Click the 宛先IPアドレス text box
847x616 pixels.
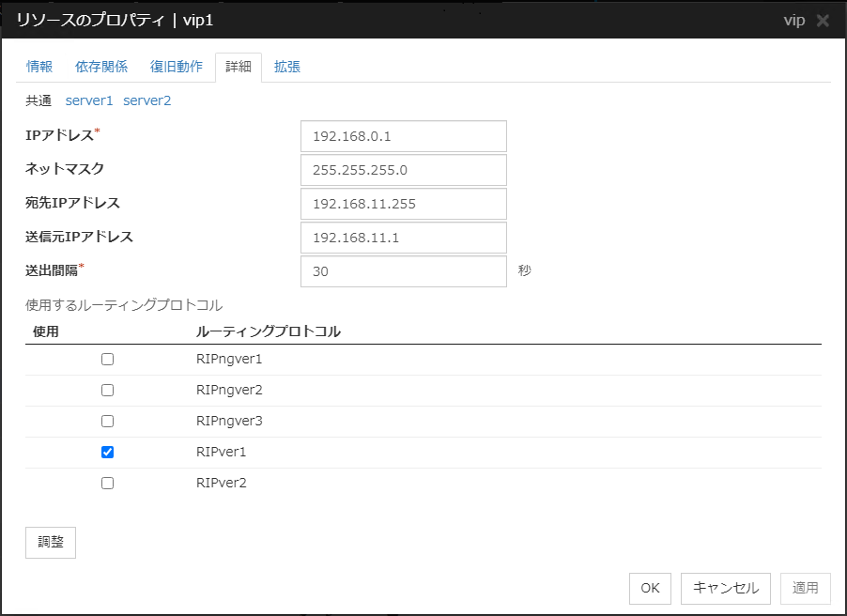tap(403, 204)
